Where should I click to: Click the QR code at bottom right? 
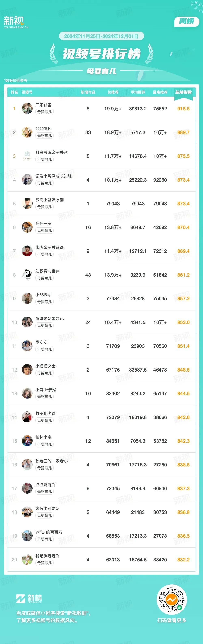point(172,600)
